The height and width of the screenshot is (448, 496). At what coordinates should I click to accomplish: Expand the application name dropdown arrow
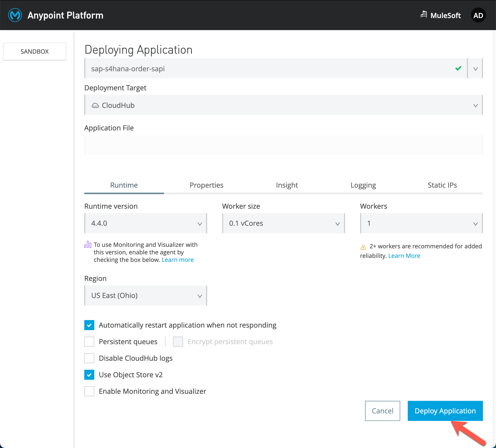coord(475,68)
